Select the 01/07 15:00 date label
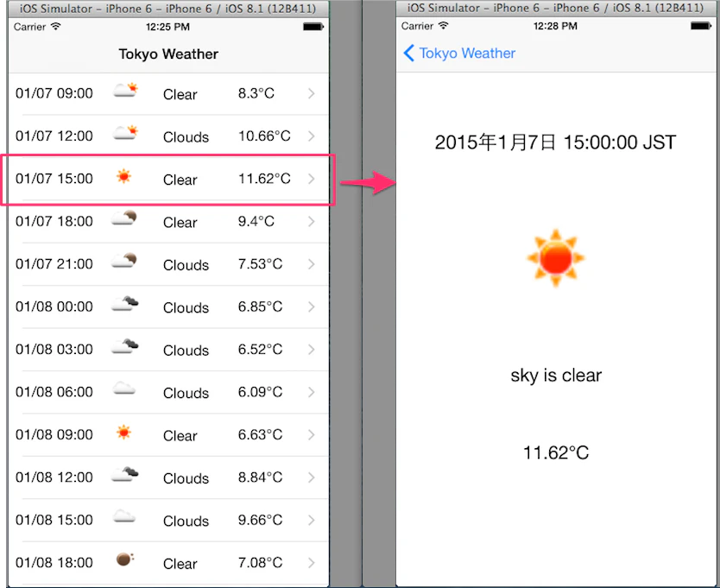The width and height of the screenshot is (720, 588). 54,179
